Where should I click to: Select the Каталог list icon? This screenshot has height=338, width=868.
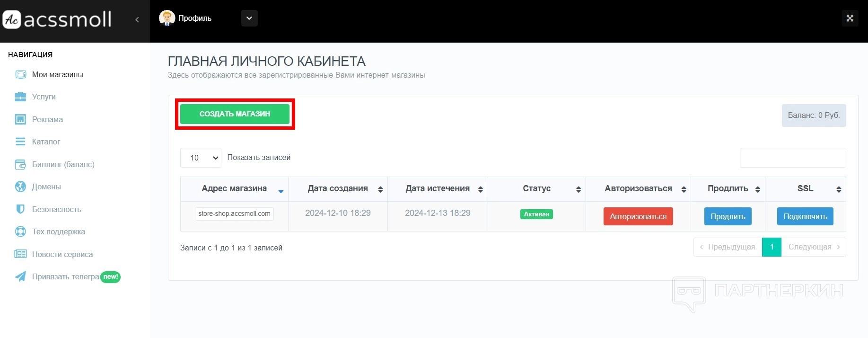[20, 142]
